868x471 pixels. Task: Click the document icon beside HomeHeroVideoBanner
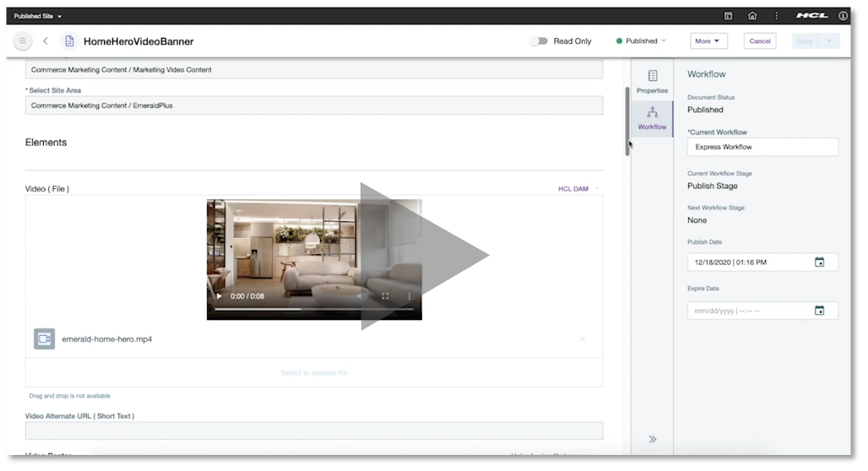click(69, 41)
